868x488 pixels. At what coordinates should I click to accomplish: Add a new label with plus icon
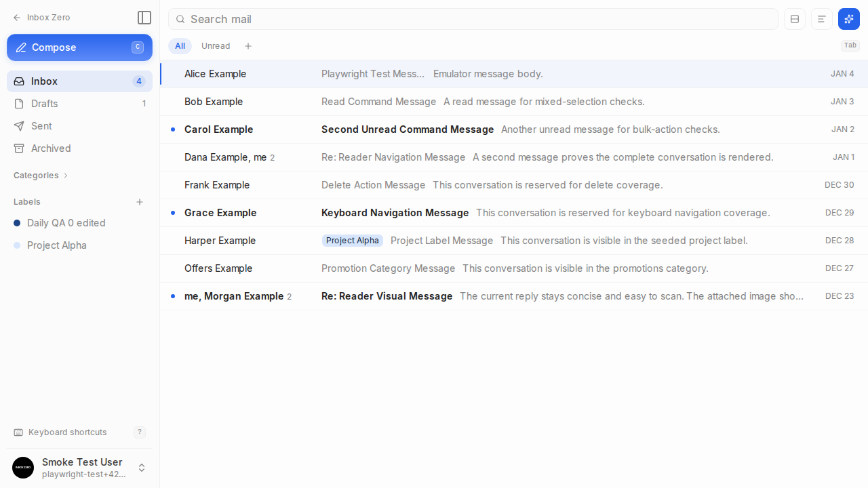point(140,202)
